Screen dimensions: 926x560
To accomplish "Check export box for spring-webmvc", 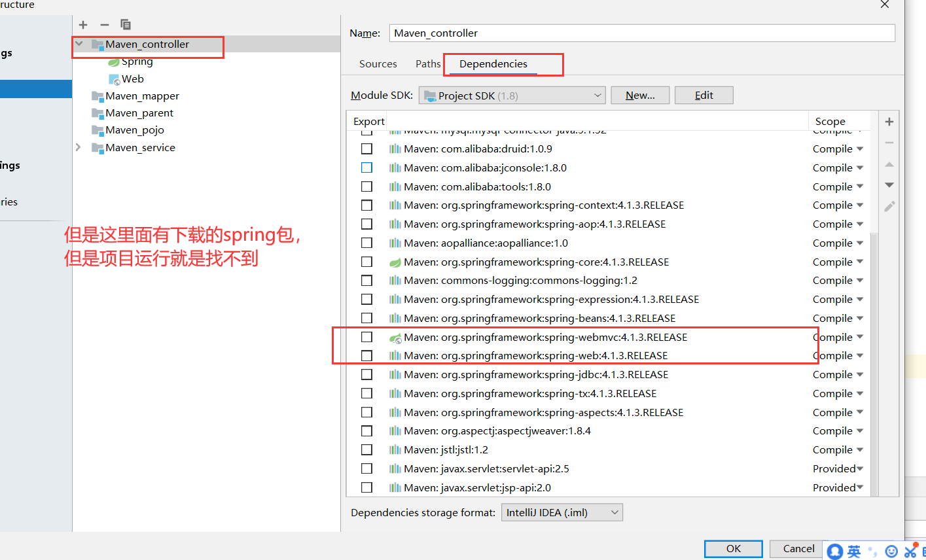I will tap(366, 338).
